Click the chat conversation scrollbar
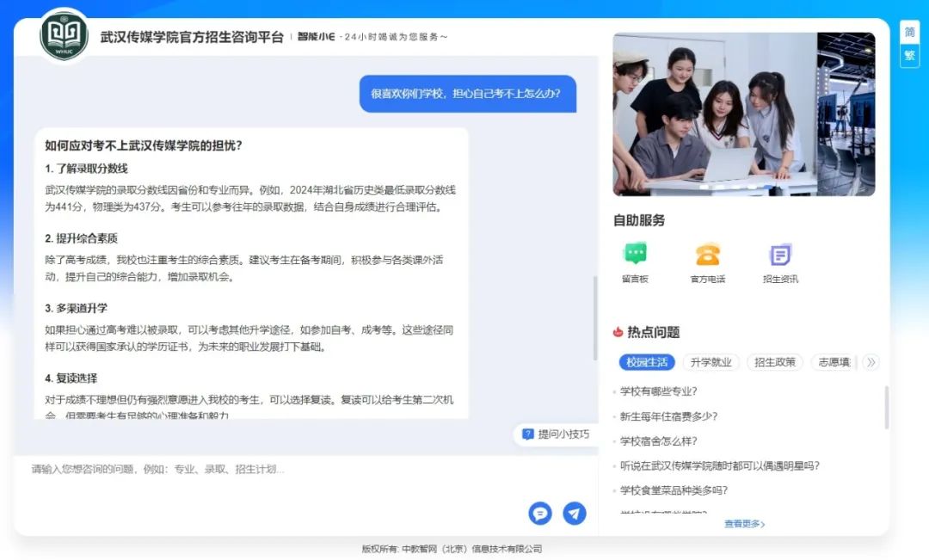The height and width of the screenshot is (560, 929). (x=594, y=318)
